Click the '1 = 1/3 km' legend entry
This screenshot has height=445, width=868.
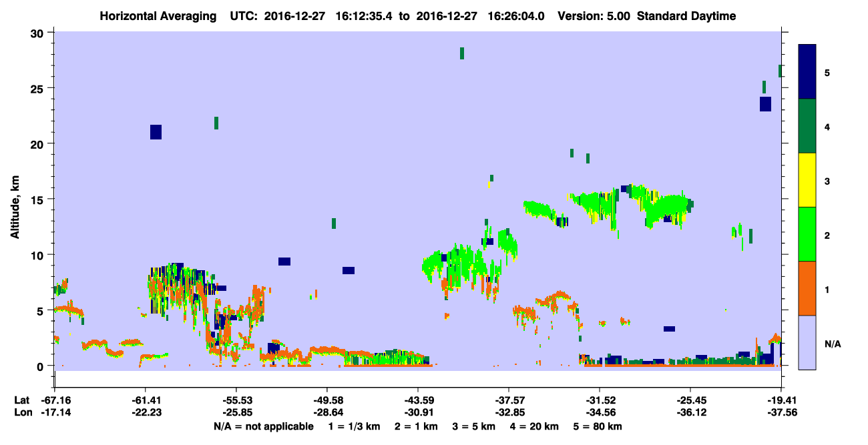click(355, 426)
